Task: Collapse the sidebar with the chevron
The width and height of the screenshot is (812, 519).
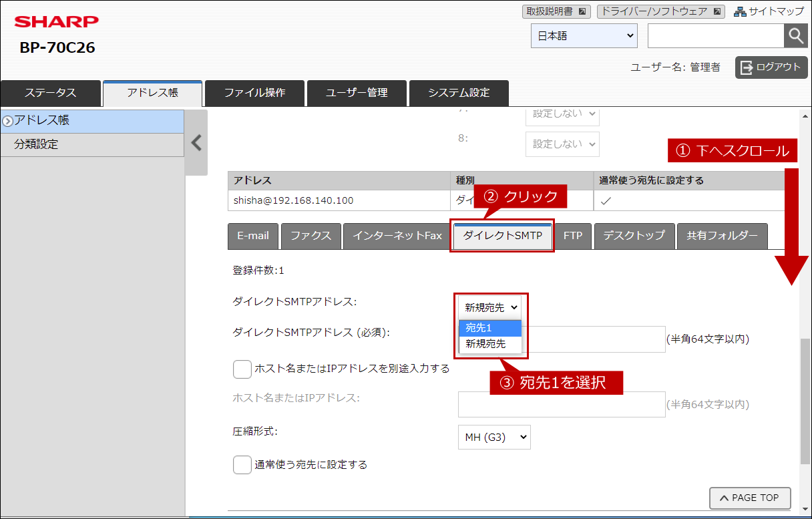Action: tap(196, 142)
